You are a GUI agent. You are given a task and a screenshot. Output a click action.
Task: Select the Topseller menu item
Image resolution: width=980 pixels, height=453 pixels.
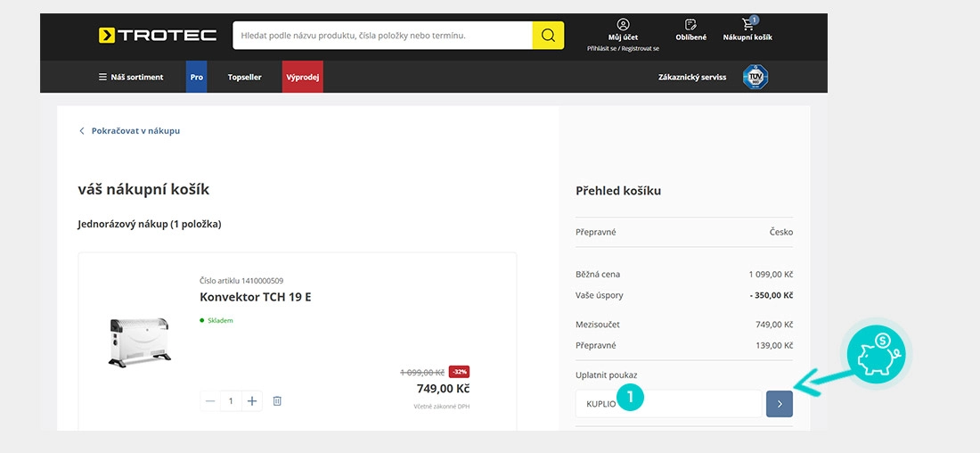coord(244,77)
